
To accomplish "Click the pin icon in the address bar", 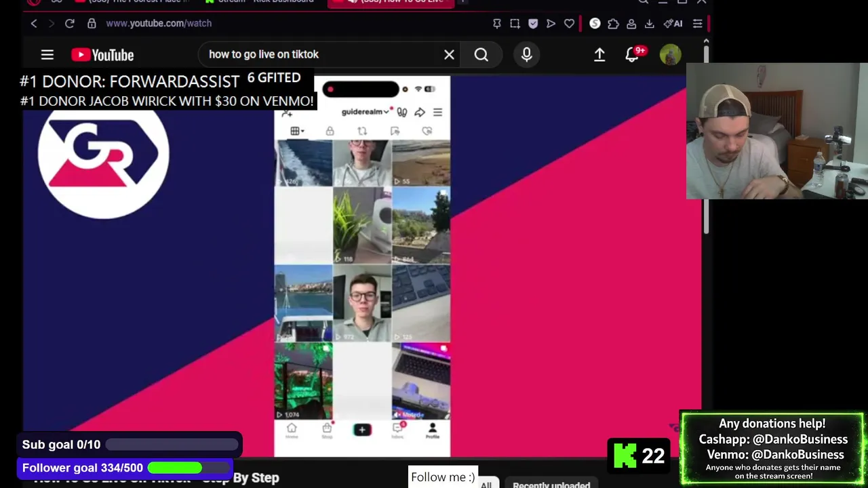I will click(497, 23).
